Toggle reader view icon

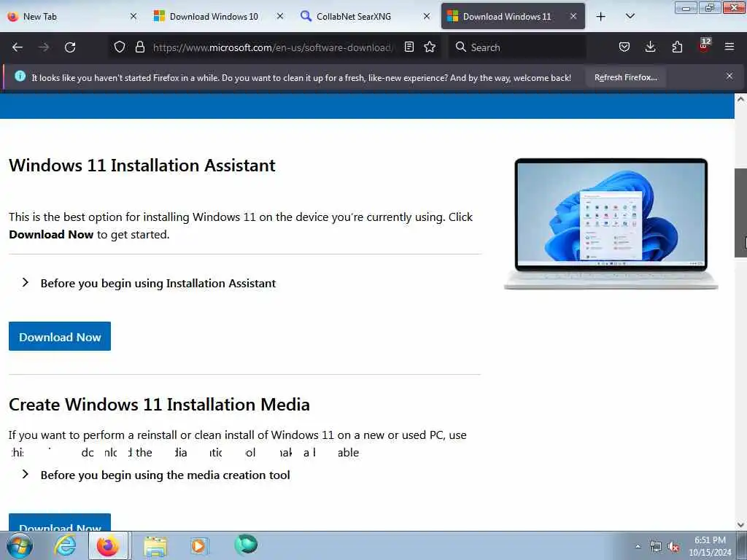click(x=409, y=47)
